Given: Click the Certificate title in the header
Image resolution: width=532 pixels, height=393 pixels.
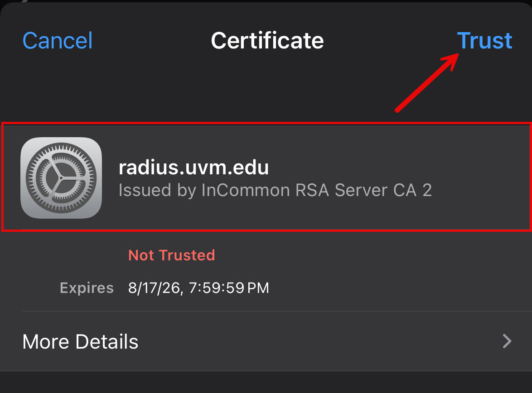Looking at the screenshot, I should coord(267,41).
